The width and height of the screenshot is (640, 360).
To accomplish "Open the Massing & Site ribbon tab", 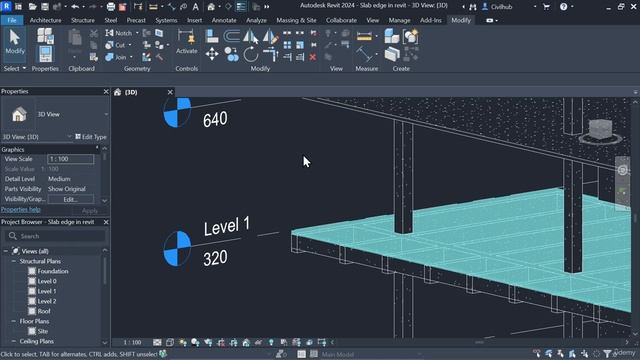I will coord(296,20).
